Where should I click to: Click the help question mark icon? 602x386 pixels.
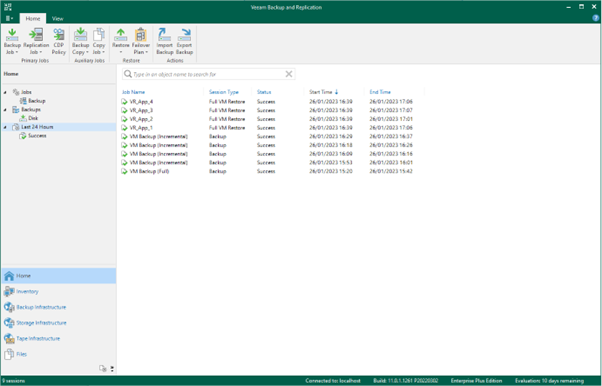(595, 18)
